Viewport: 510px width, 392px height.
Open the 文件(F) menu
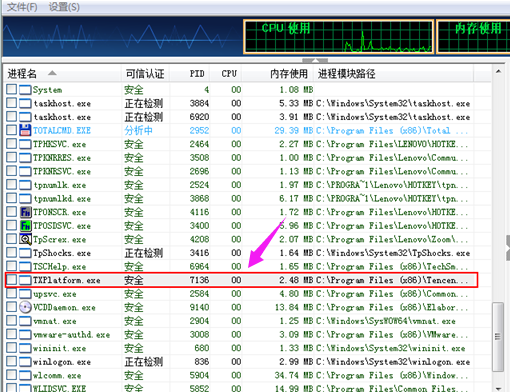[22, 7]
